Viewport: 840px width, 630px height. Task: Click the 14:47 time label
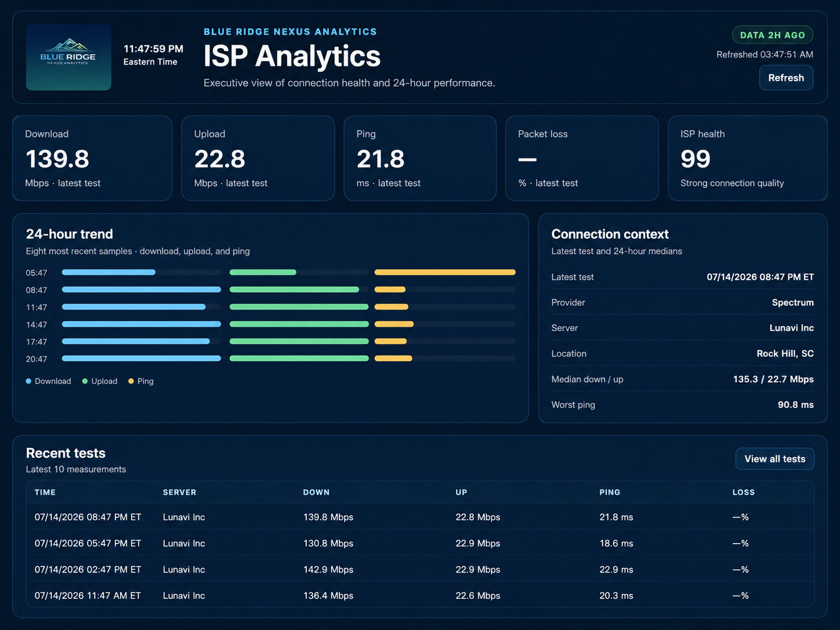coord(37,325)
